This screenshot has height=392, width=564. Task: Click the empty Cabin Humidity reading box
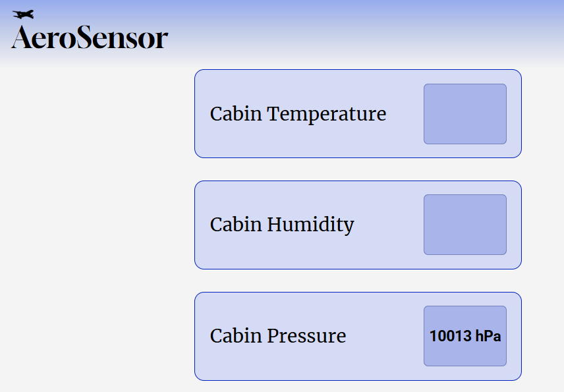click(x=465, y=225)
